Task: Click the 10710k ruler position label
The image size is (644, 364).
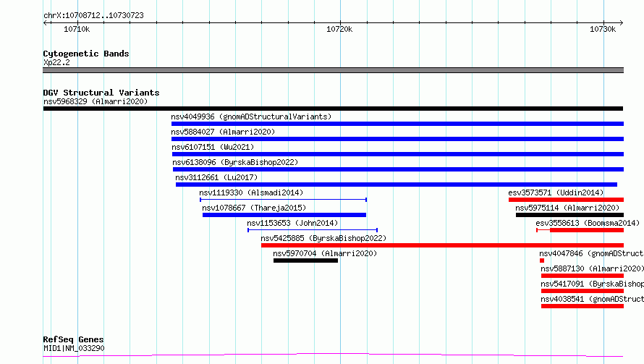Action: (x=77, y=29)
